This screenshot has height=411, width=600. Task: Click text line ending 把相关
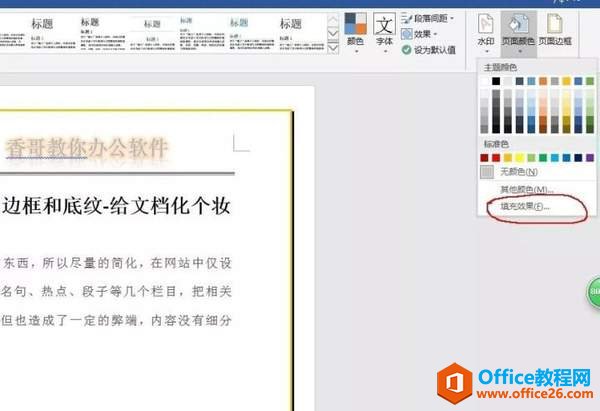click(x=117, y=292)
